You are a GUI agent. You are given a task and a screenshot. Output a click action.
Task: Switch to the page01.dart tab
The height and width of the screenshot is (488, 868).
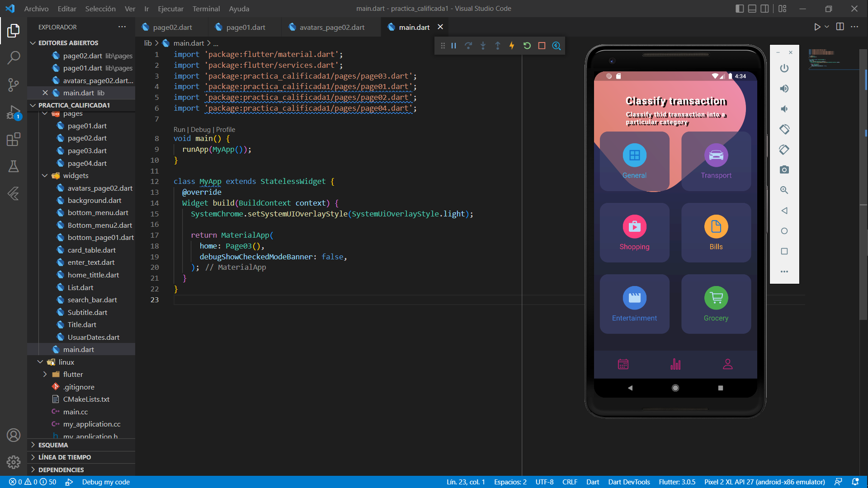pyautogui.click(x=245, y=27)
